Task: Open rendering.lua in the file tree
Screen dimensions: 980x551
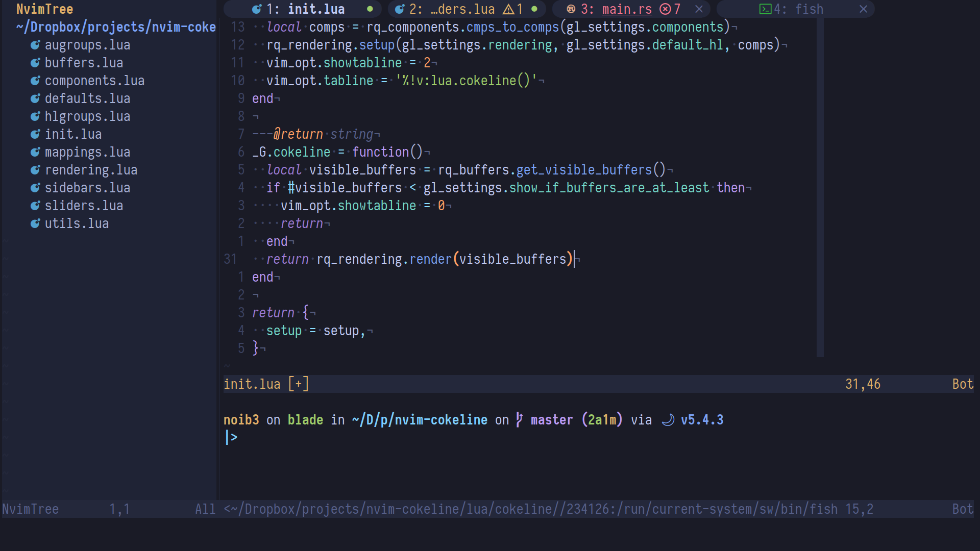Action: [x=91, y=170]
